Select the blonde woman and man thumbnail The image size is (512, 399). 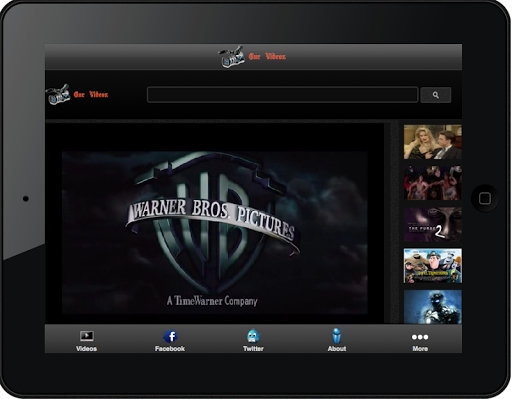pyautogui.click(x=433, y=142)
